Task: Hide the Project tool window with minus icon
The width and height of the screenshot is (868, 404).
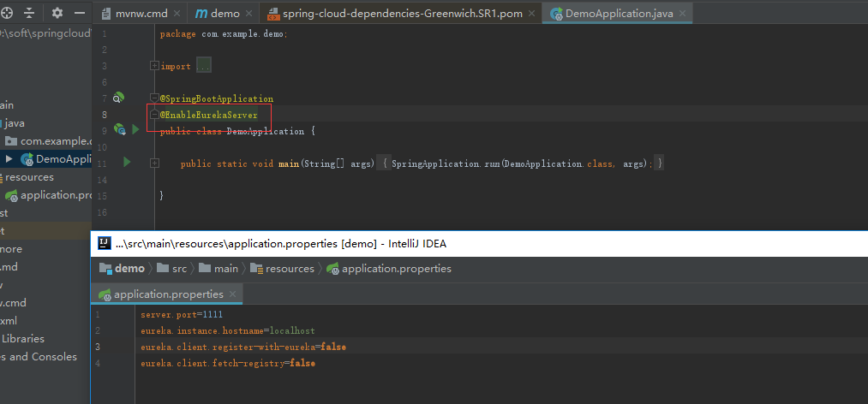Action: 81,13
